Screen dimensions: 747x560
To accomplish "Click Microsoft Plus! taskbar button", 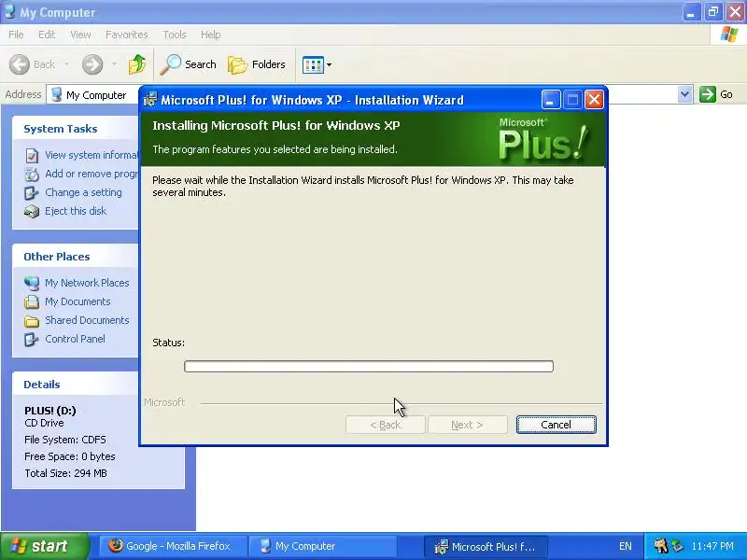I will click(x=486, y=546).
